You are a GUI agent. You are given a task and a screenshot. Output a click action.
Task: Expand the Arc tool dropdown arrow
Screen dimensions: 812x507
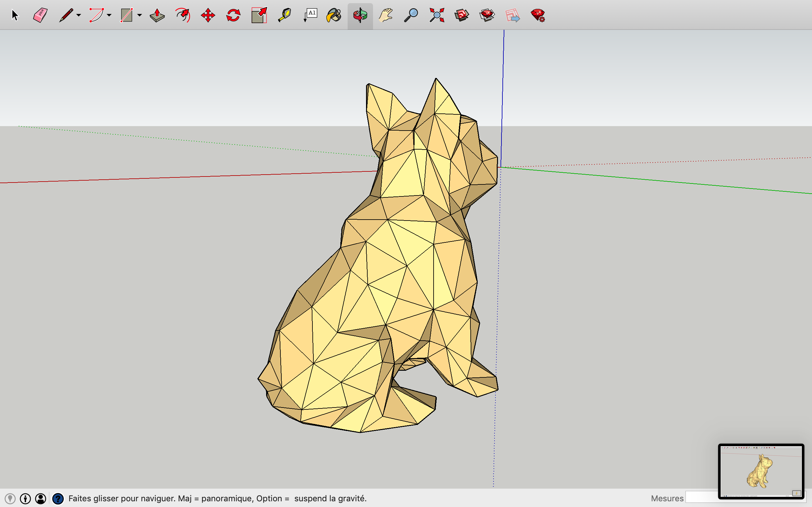(109, 15)
